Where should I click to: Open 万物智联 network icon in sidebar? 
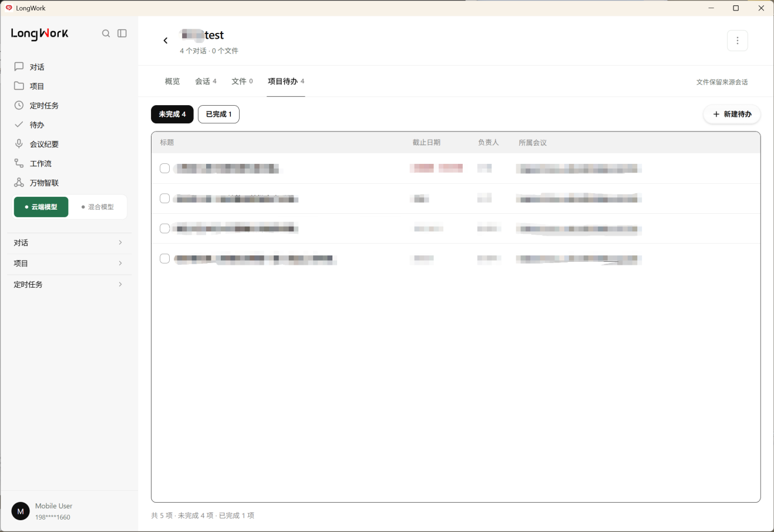pyautogui.click(x=19, y=183)
